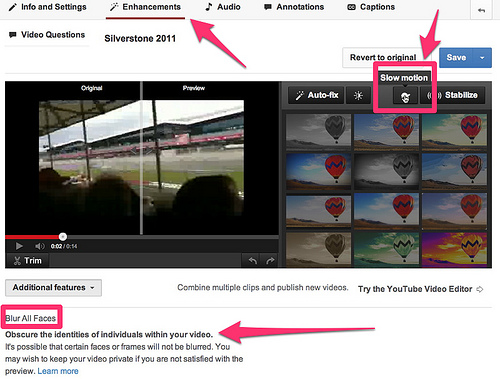Apply the third-row right balloon filter

[x=454, y=211]
